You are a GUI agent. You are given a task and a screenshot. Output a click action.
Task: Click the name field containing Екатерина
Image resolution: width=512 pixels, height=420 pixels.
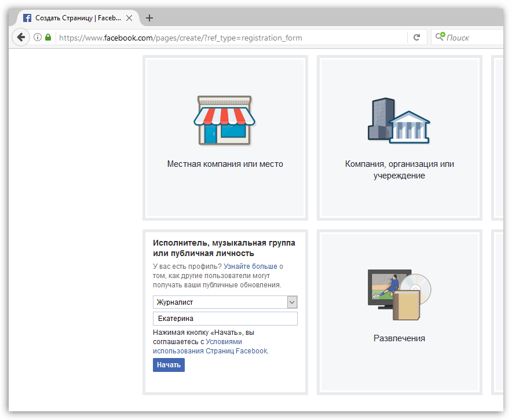click(225, 319)
